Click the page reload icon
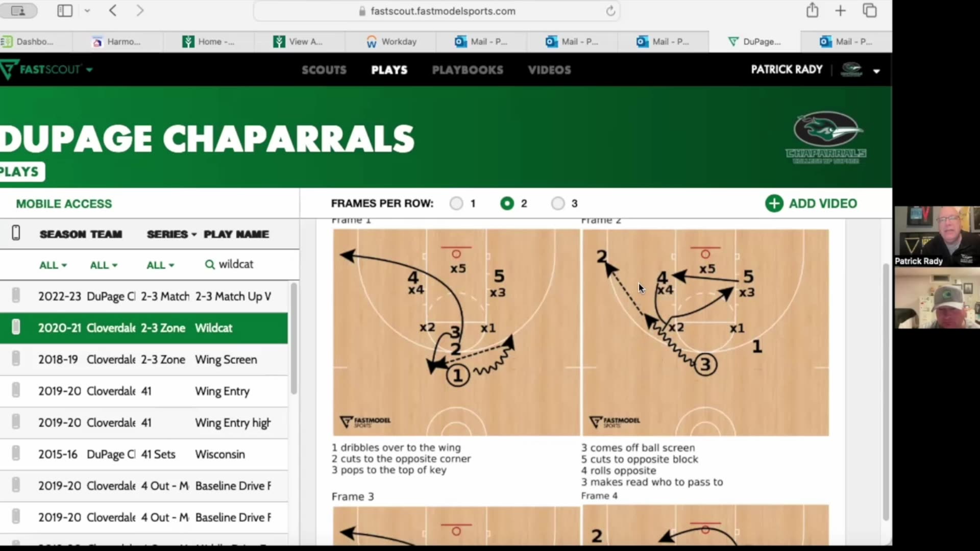Screen dimensions: 980x551 click(x=610, y=11)
